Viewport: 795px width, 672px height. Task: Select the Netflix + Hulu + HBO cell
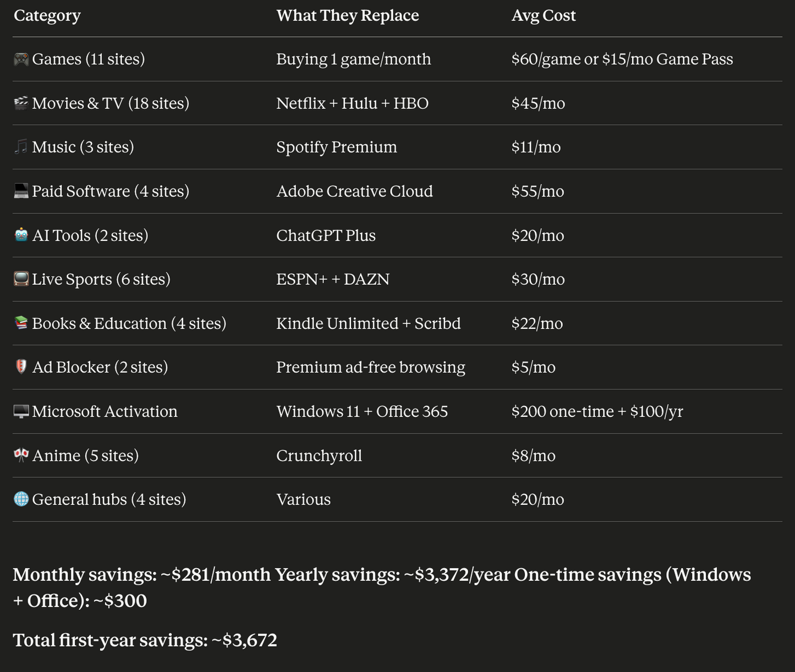pyautogui.click(x=352, y=103)
